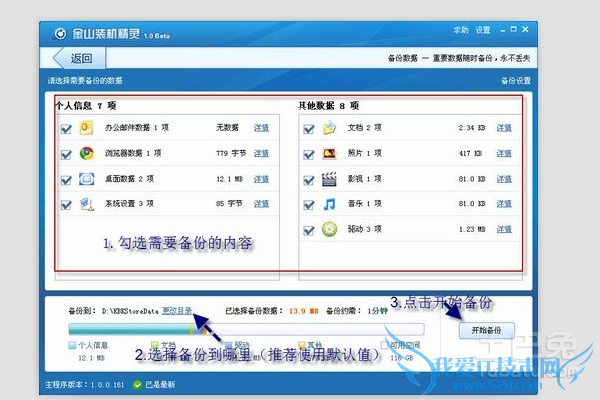
Task: Open 备份设置 backup settings
Action: click(516, 80)
